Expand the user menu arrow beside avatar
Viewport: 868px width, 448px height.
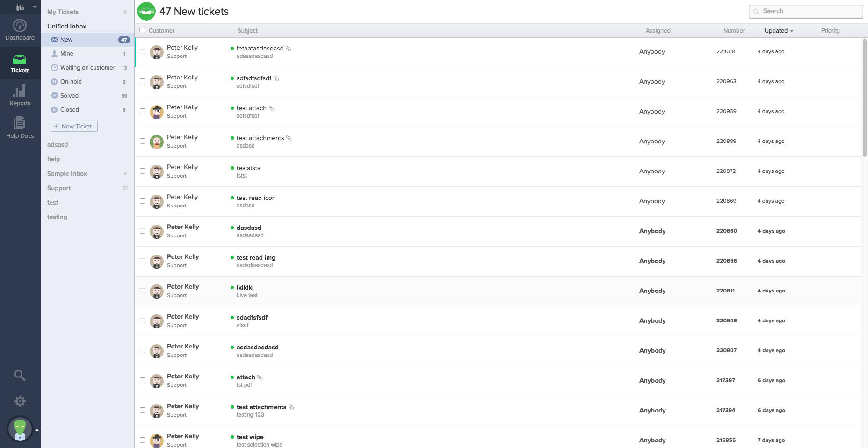pyautogui.click(x=37, y=429)
